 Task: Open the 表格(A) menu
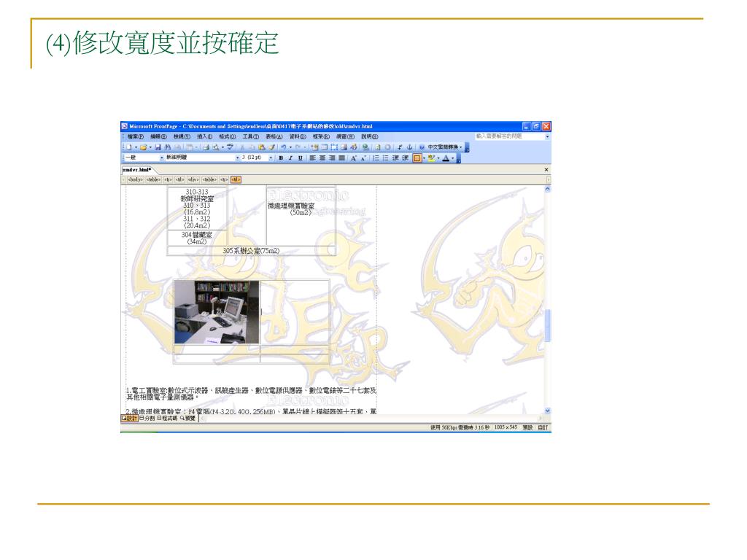(274, 136)
